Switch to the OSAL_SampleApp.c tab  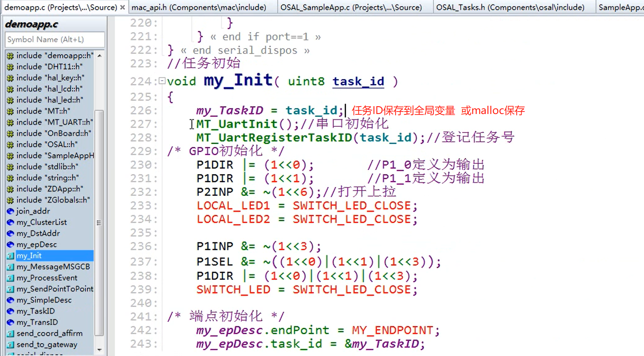351,7
